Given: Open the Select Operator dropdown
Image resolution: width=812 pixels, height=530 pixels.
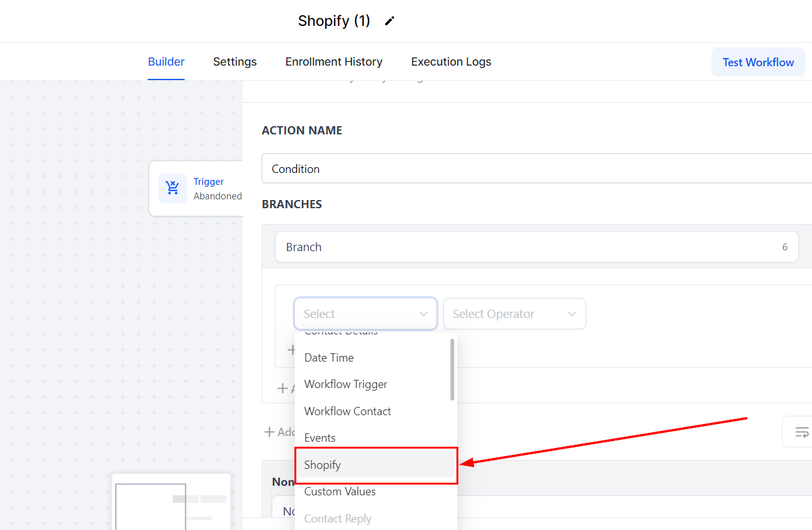Looking at the screenshot, I should coord(514,314).
